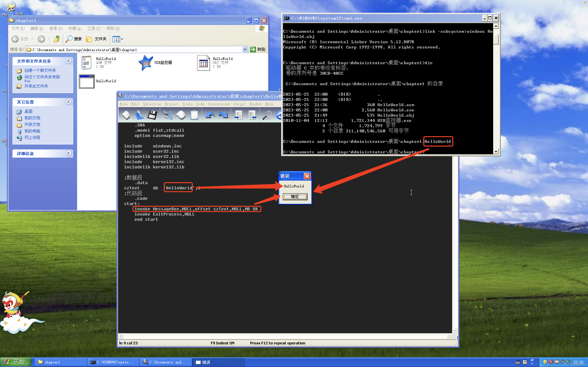This screenshot has height=367, width=588.
Task: Click the 共享此文件夹 link
Action: point(36,86)
